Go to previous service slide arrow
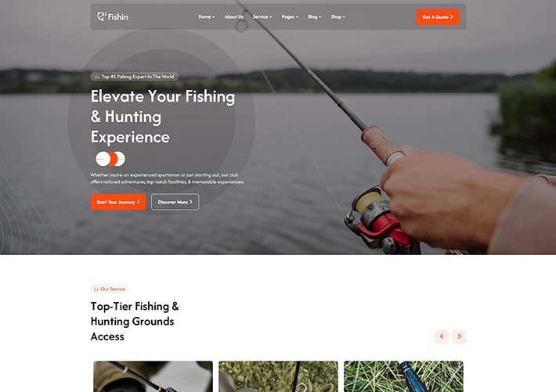556x392 pixels. tap(442, 336)
